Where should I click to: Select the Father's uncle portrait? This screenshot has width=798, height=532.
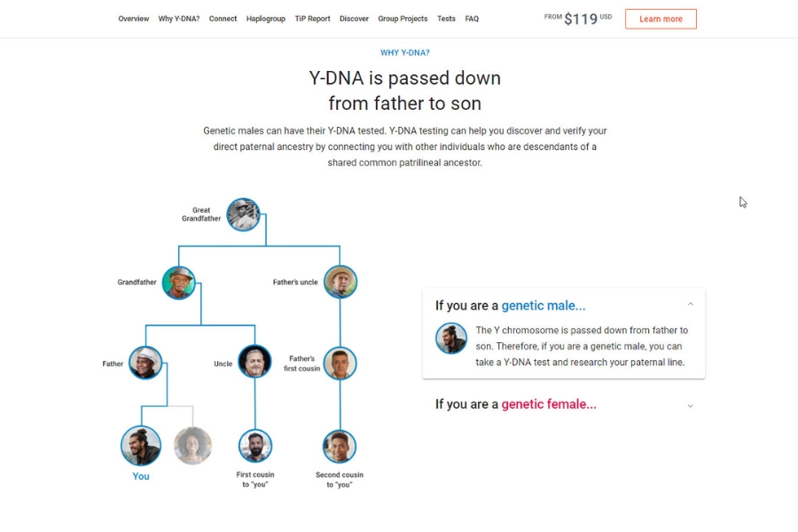(340, 282)
